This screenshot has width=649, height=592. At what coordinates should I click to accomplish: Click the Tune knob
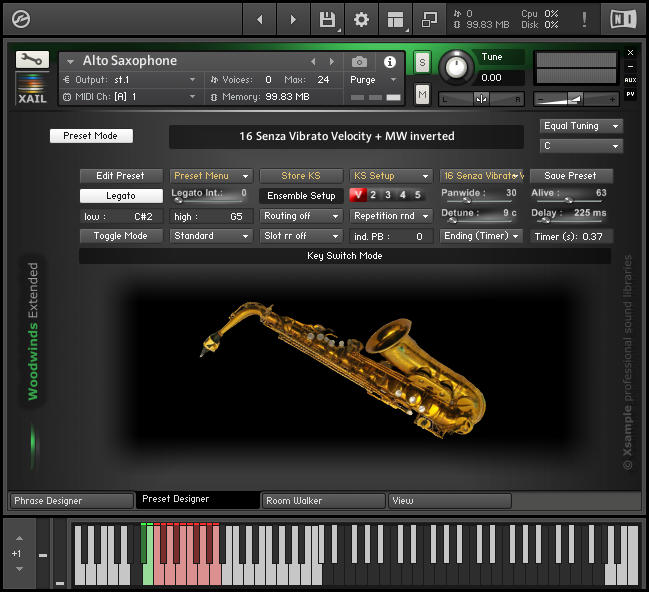coord(456,67)
